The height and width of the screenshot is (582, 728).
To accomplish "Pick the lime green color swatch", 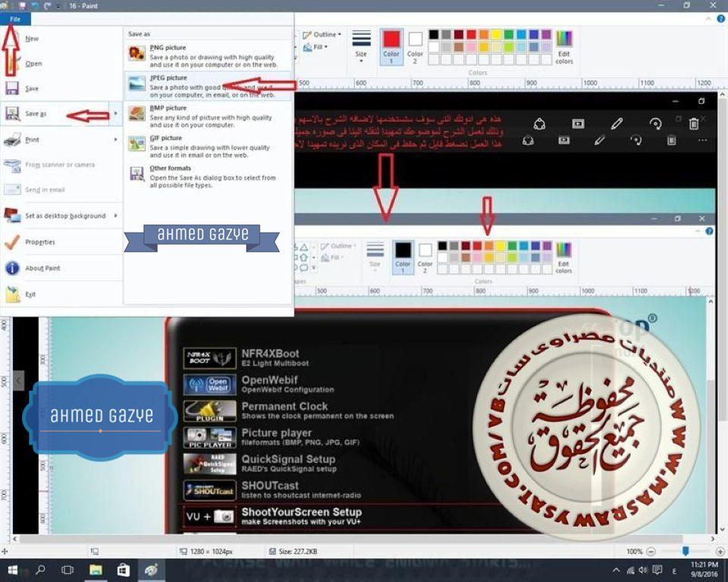I will click(x=509, y=47).
